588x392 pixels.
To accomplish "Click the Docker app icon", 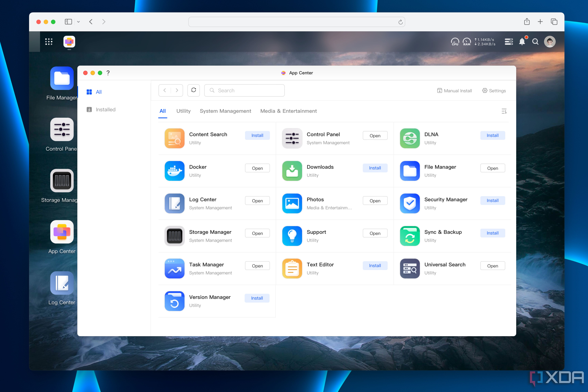I will click(175, 171).
